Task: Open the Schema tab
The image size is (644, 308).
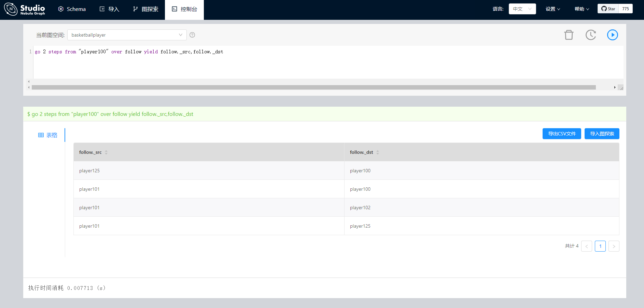Action: click(x=72, y=9)
